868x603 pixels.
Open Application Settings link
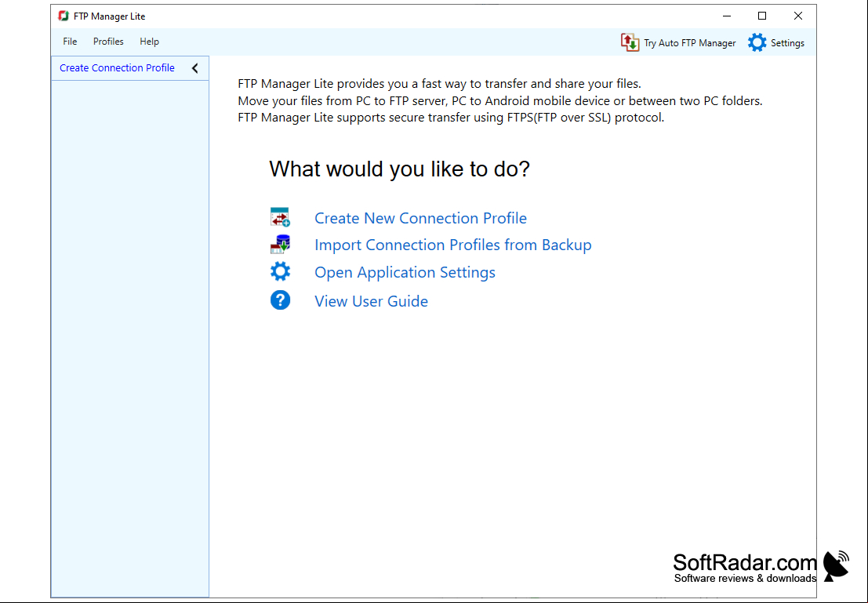[x=405, y=272]
